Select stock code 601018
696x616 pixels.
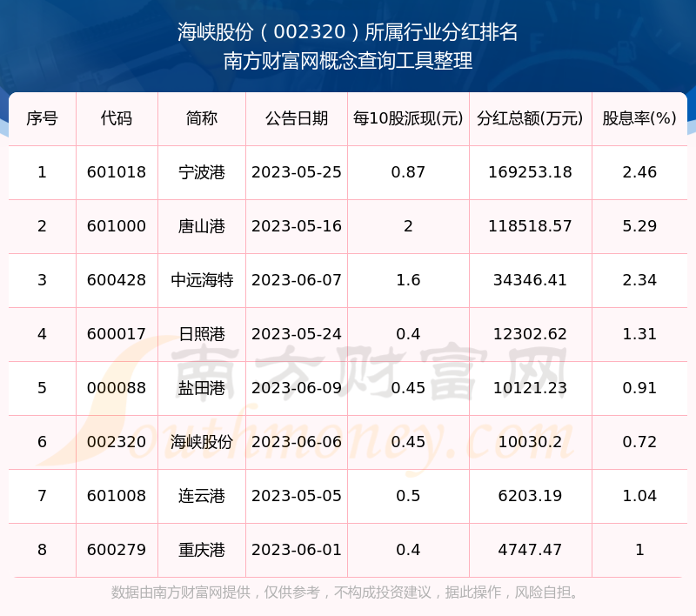pyautogui.click(x=117, y=172)
